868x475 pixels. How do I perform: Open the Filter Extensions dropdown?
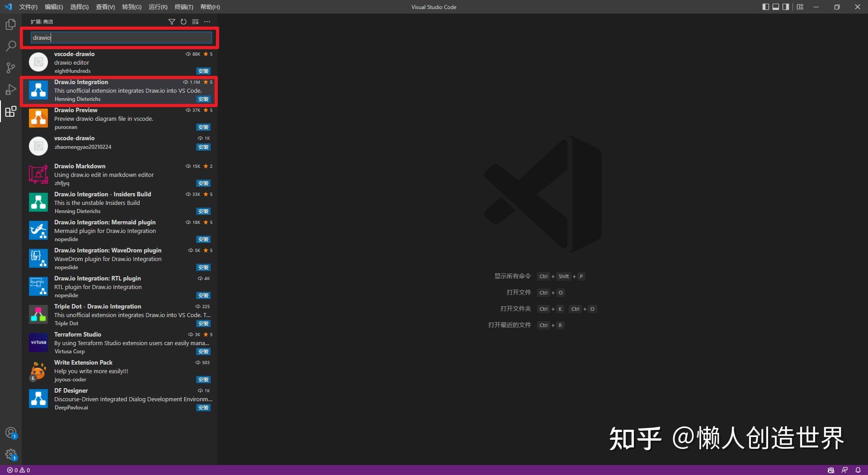click(172, 21)
